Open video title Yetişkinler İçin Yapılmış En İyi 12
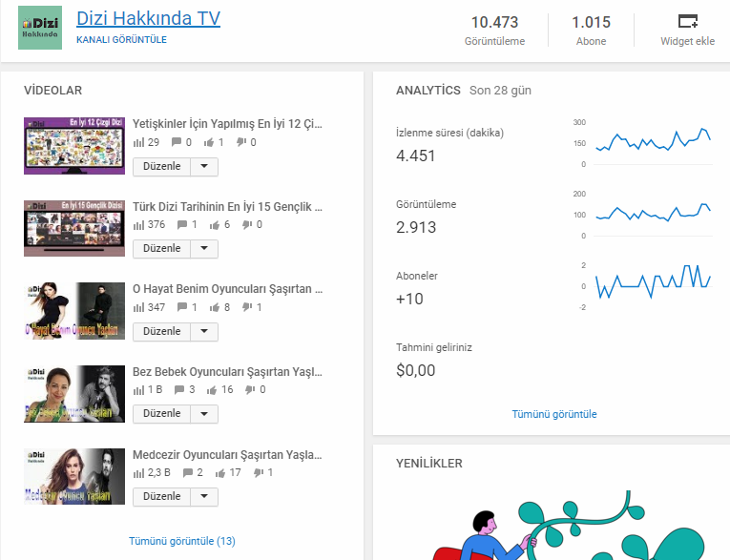The width and height of the screenshot is (730, 560). point(227,124)
